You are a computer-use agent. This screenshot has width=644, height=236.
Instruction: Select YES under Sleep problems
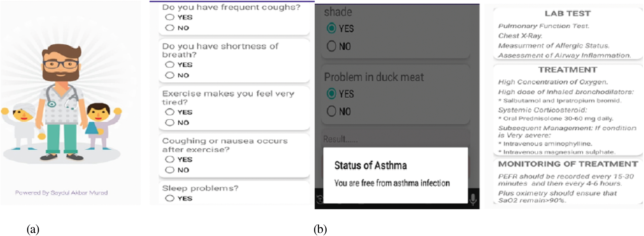pos(170,198)
